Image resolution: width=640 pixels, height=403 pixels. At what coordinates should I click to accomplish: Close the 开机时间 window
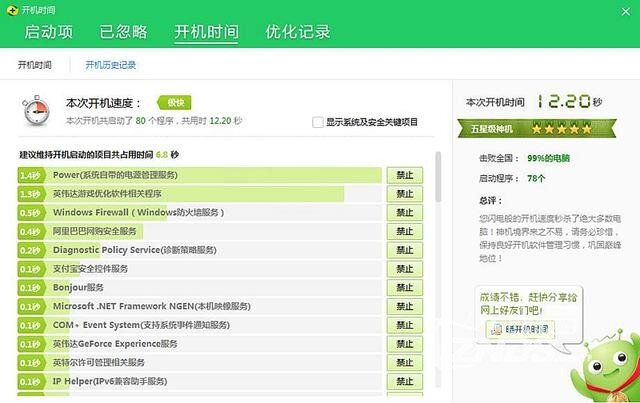tap(626, 11)
